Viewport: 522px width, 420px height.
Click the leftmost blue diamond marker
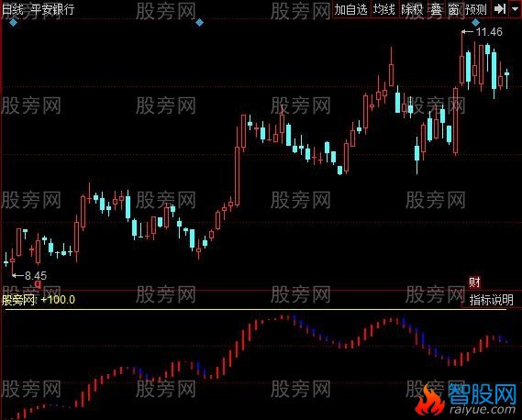click(x=14, y=23)
